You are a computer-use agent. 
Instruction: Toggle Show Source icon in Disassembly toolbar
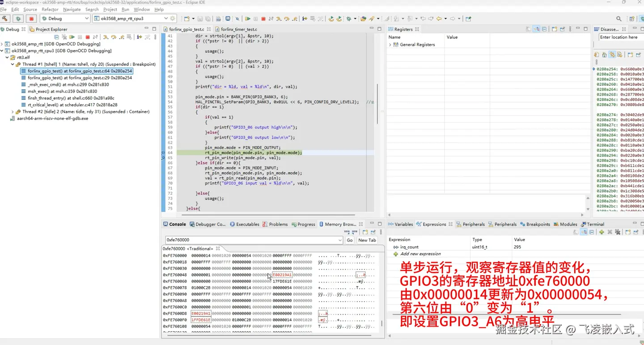(619, 55)
